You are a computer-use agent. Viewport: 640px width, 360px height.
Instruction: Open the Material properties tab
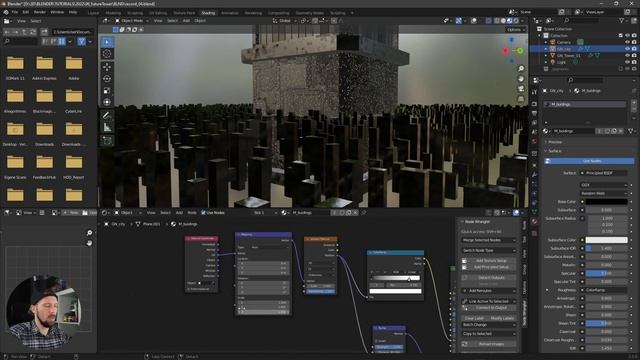(534, 221)
